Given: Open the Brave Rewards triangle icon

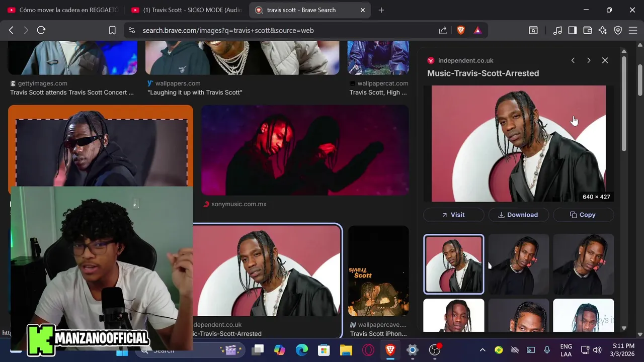Looking at the screenshot, I should 477,30.
